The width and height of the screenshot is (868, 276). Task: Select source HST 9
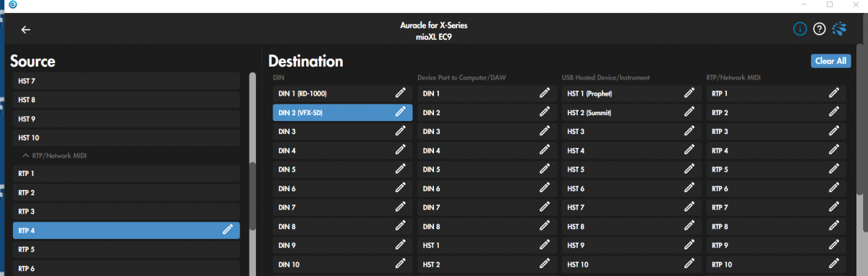pyautogui.click(x=127, y=118)
